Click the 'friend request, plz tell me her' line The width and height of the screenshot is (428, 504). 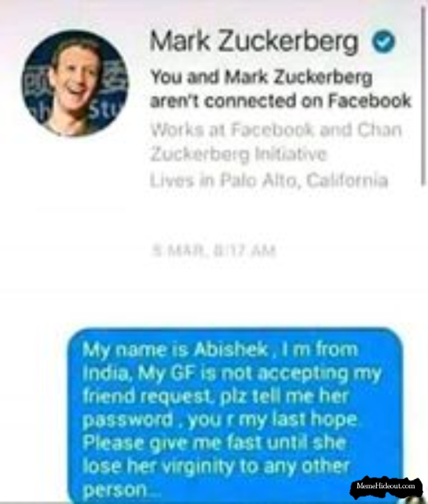(215, 396)
